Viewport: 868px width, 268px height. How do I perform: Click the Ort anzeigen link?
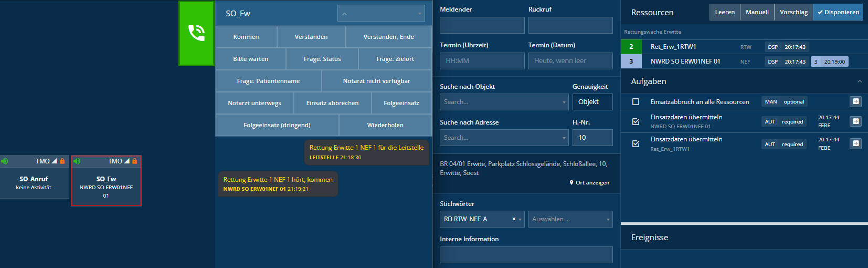589,183
